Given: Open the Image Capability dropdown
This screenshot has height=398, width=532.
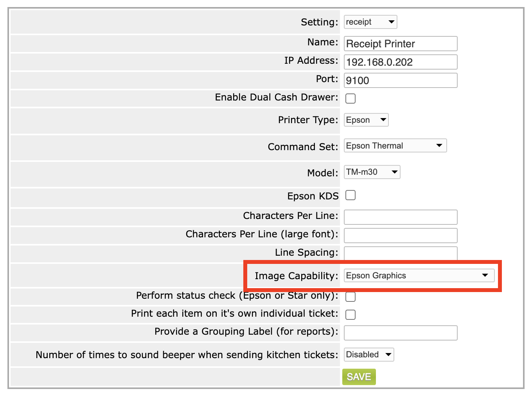Looking at the screenshot, I should 419,276.
